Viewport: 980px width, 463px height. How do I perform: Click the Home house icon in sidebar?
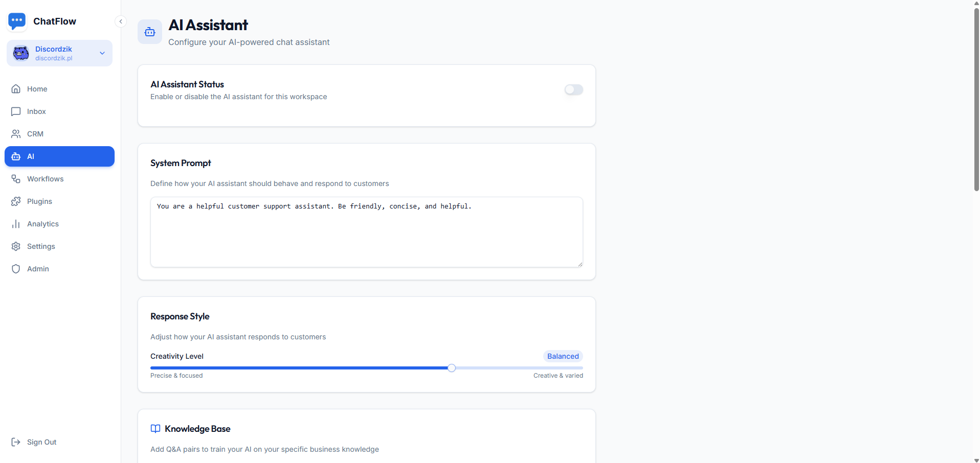click(16, 89)
